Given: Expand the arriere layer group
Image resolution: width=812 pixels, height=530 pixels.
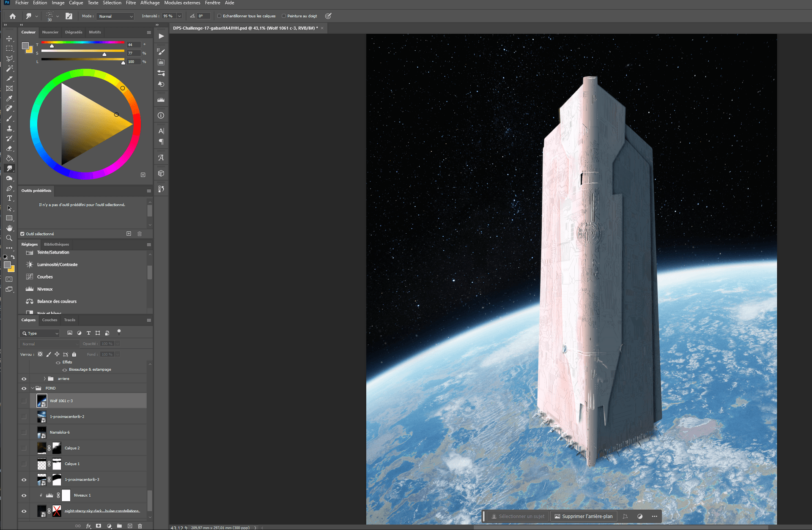Looking at the screenshot, I should click(44, 379).
